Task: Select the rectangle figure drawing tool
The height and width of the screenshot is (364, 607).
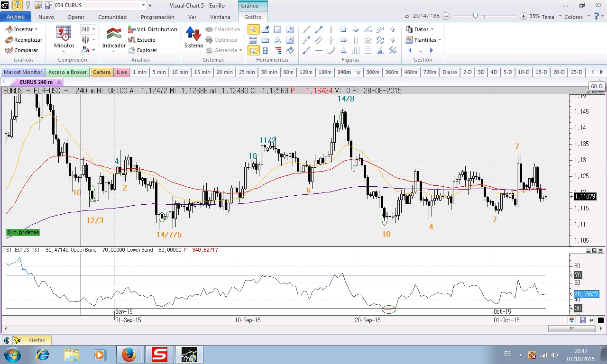Action: click(343, 29)
